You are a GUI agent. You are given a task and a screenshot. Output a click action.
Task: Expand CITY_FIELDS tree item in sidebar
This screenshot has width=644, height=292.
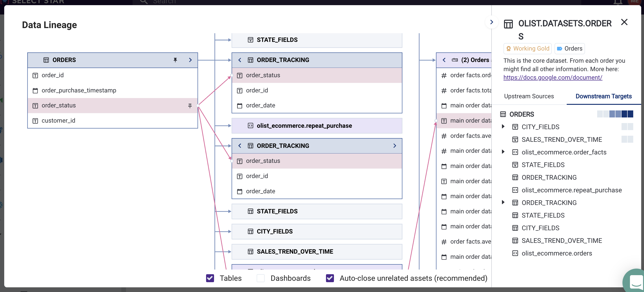click(x=503, y=127)
